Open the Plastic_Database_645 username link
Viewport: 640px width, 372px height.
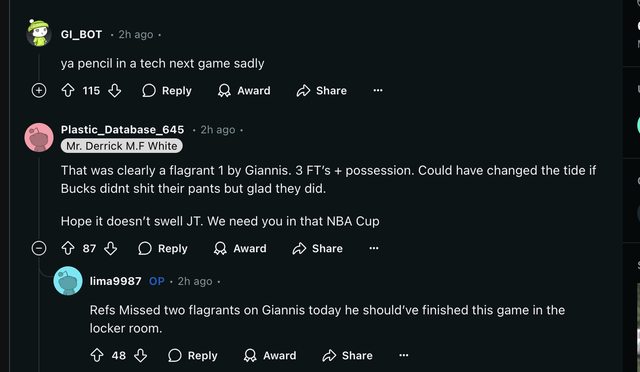pos(122,129)
